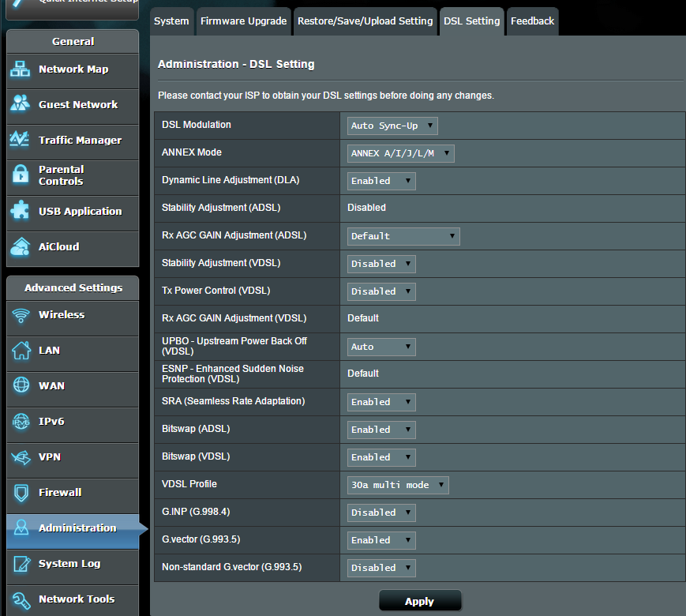Open Traffic Manager menu label
686x616 pixels.
(80, 140)
